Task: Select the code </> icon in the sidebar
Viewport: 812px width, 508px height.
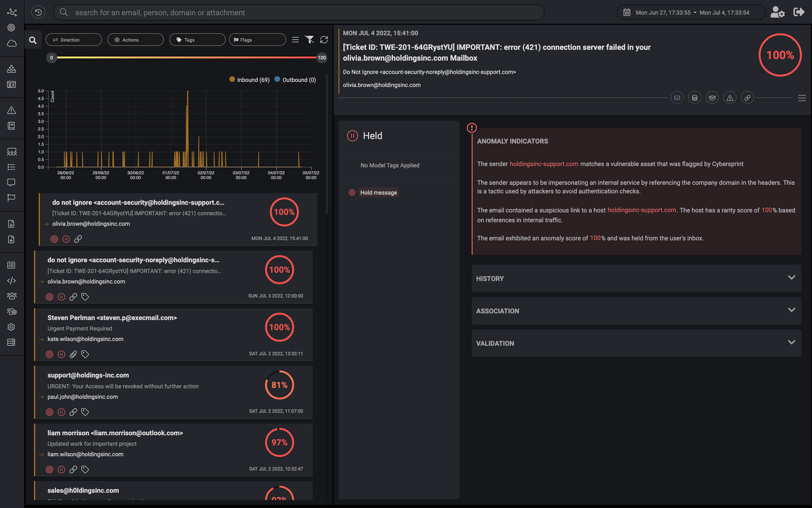Action: click(x=11, y=280)
